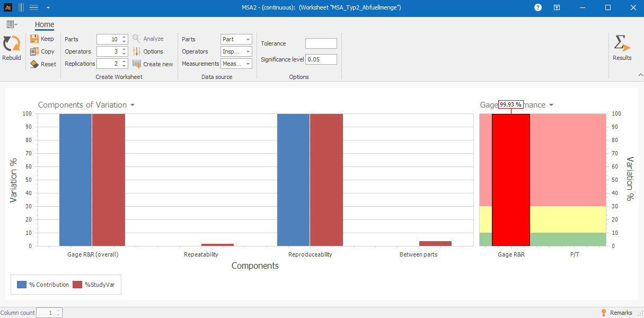Click the help question mark icon
Screen dimensions: 644x318
point(538,7)
